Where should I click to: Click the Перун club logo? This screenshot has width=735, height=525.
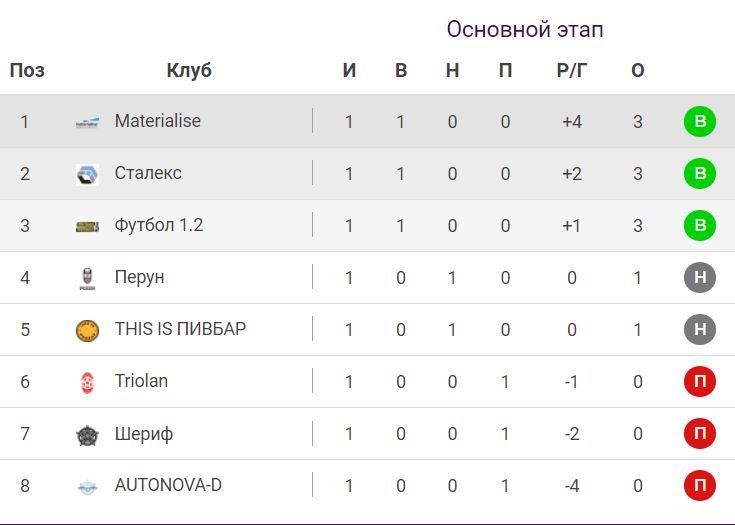88,278
